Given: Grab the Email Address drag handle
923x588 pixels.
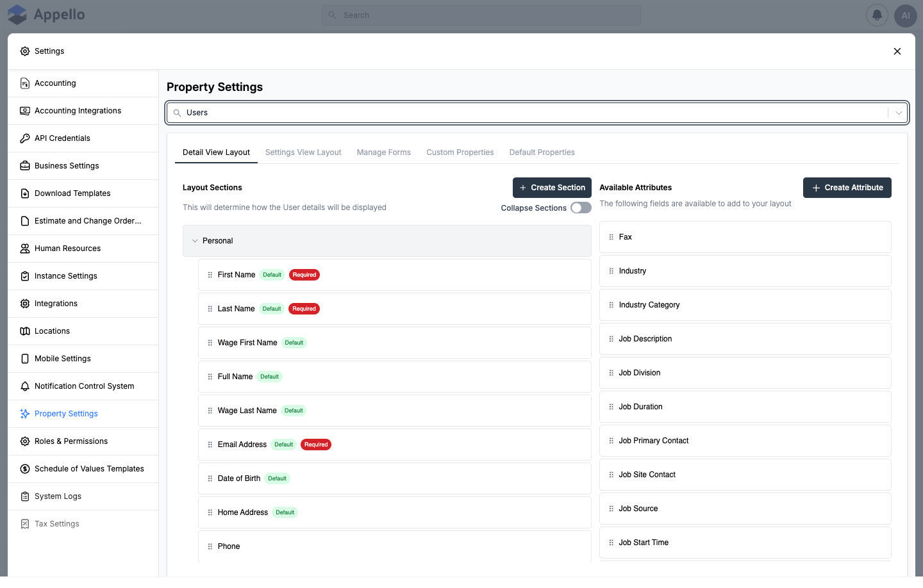Looking at the screenshot, I should coord(210,445).
